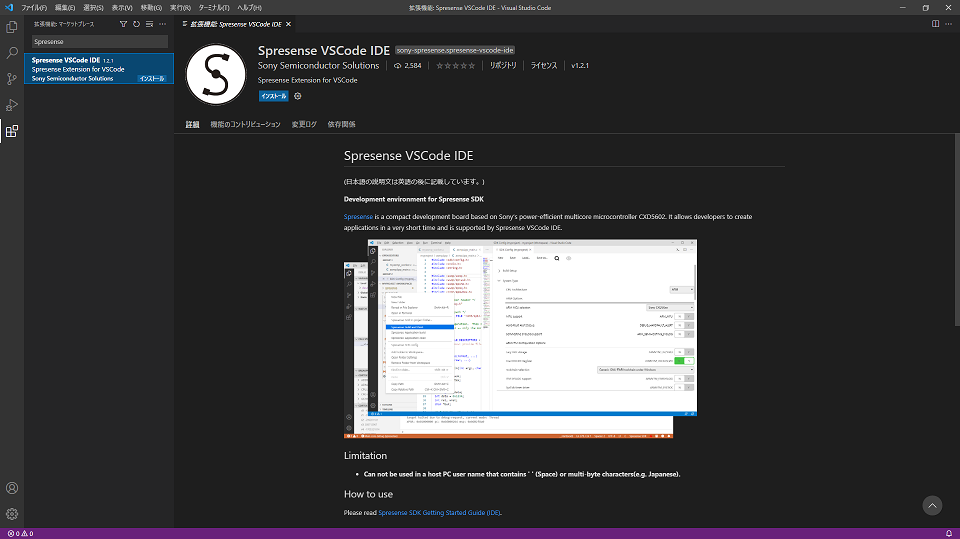Screen dimensions: 960x539
Task: Split the editor to the right
Action: (x=936, y=24)
